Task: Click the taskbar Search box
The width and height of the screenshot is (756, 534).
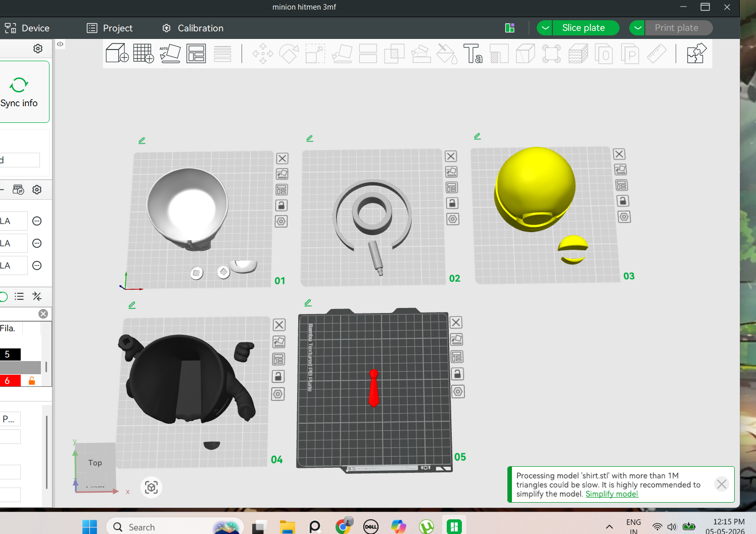Action: click(175, 527)
